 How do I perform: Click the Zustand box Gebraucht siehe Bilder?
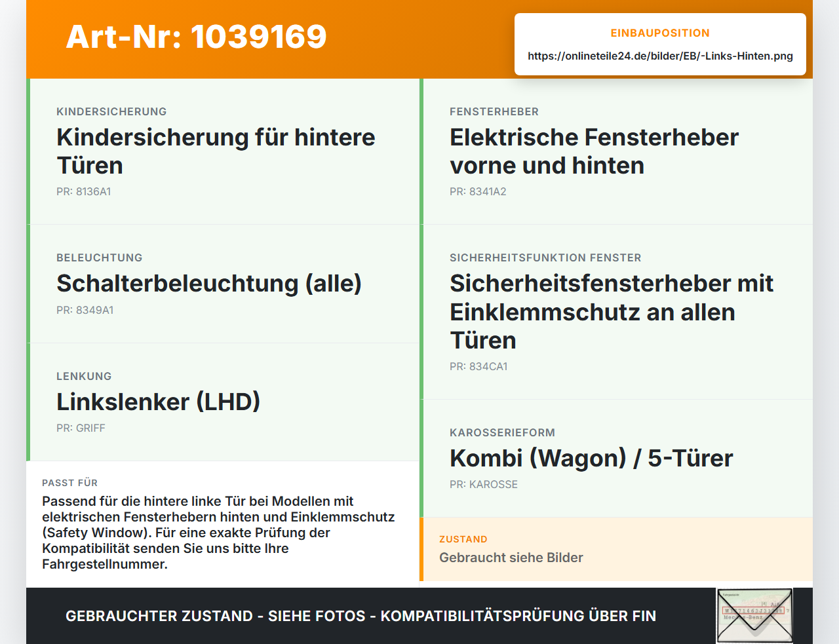[x=616, y=549]
